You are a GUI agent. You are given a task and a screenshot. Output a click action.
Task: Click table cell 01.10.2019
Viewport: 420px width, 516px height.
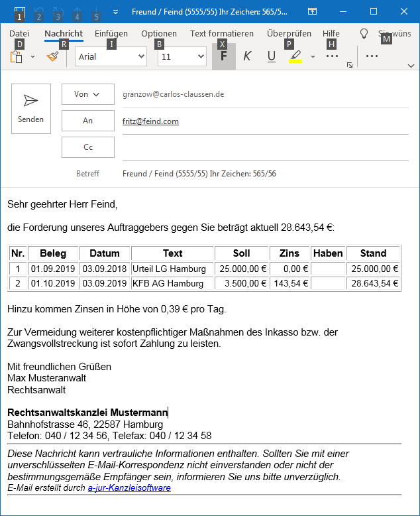coord(53,283)
